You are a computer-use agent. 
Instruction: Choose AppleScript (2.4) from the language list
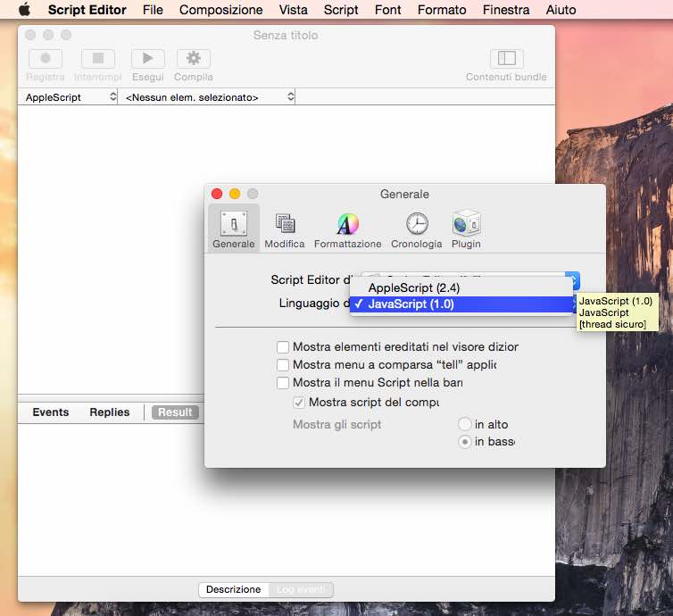(x=461, y=287)
